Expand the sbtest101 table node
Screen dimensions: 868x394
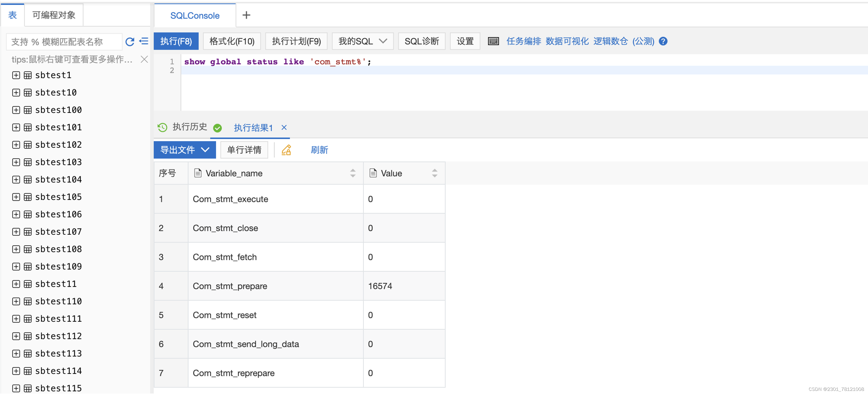click(x=16, y=127)
